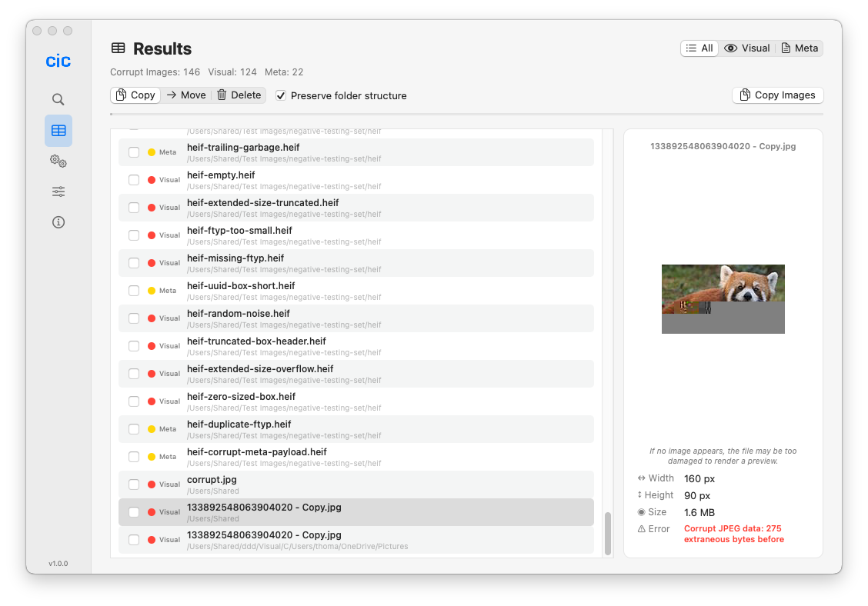Select the Results table icon in sidebar
Screen dimensions: 868x606
tap(58, 131)
